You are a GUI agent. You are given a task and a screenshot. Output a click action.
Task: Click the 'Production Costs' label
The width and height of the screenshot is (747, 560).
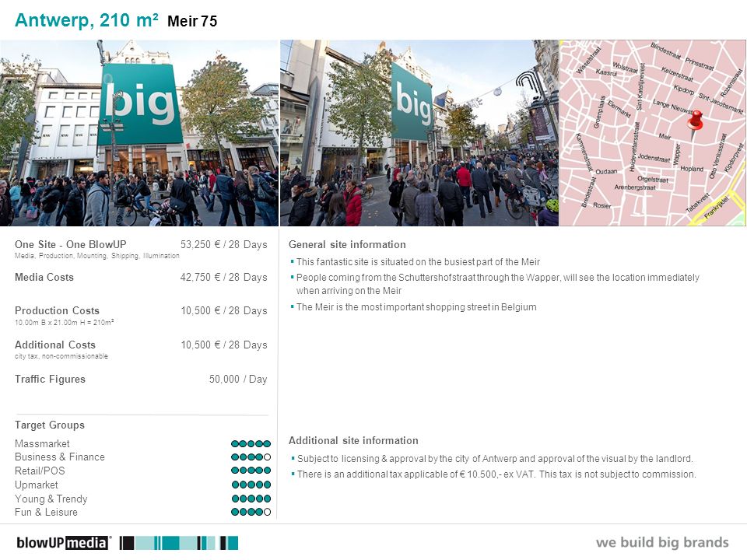tap(57, 310)
